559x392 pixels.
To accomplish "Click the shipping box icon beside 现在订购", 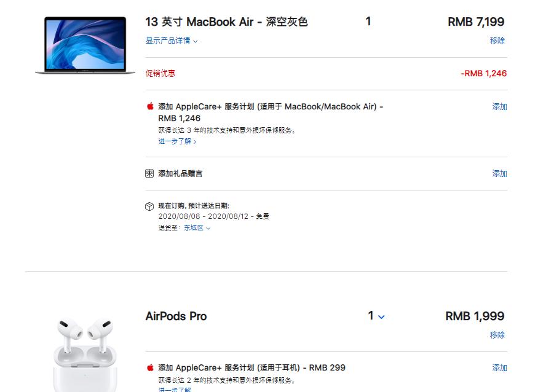I will (x=149, y=207).
